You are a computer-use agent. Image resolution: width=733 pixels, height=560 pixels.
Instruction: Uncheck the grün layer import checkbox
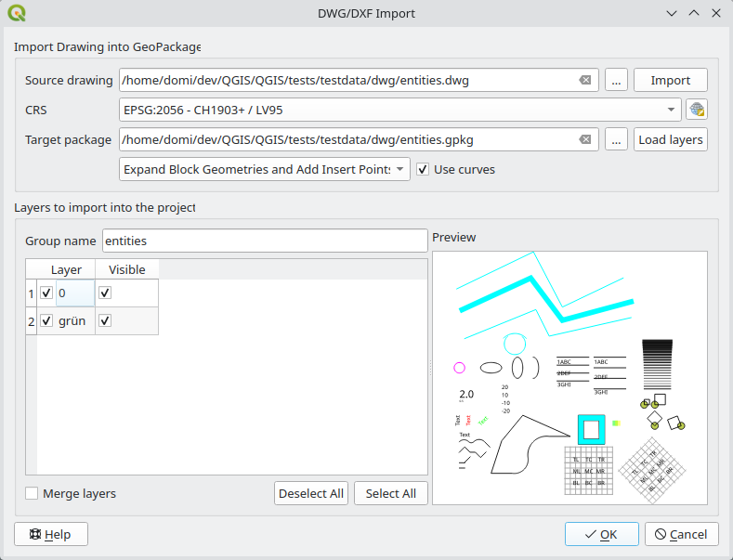point(46,320)
